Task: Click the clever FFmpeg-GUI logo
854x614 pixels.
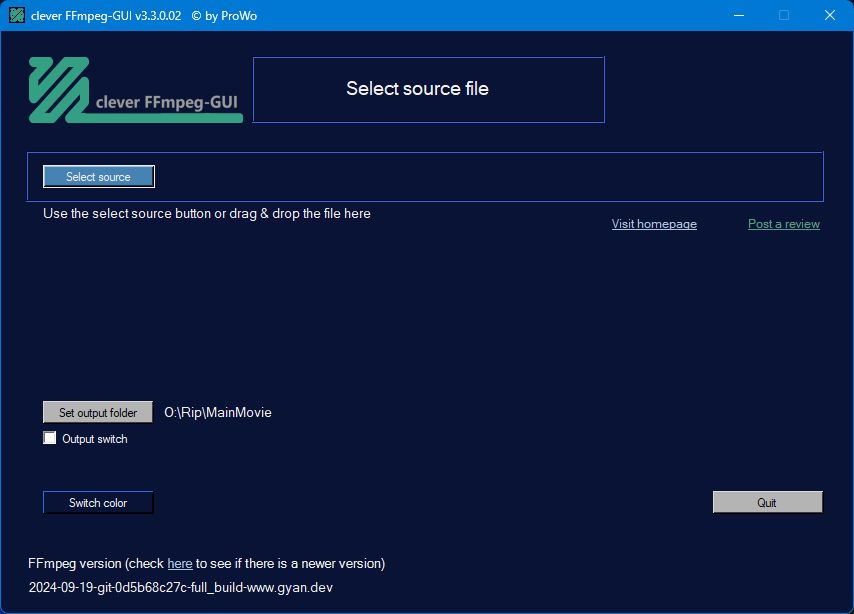Action: [x=136, y=90]
